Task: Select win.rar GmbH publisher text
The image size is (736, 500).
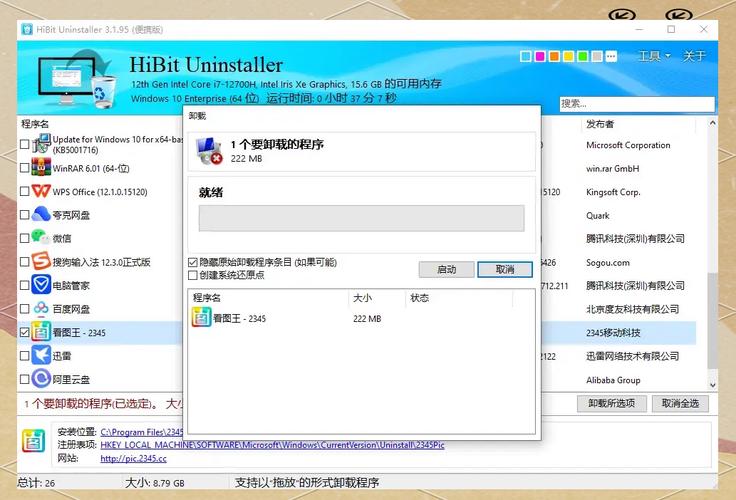Action: click(613, 169)
